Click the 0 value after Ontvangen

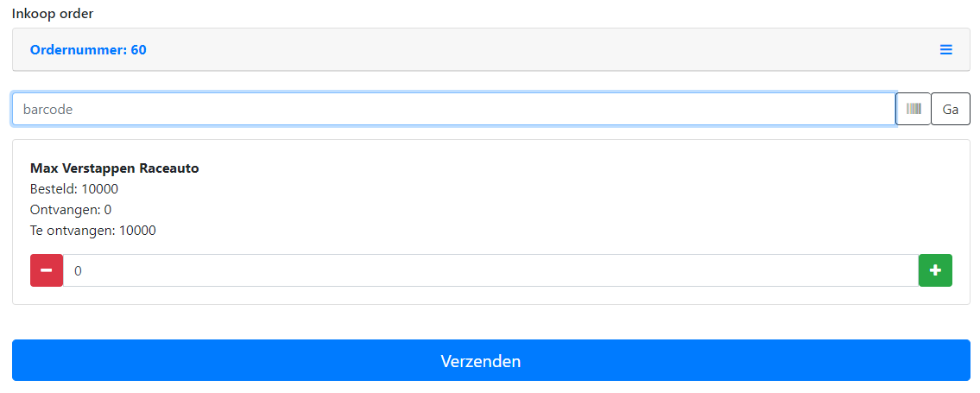tap(108, 210)
